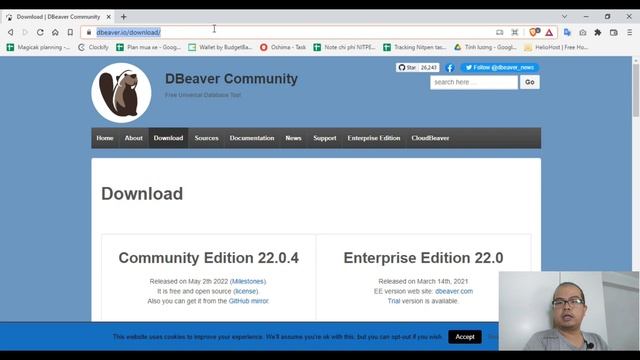640x360 pixels.
Task: Open the Support menu item
Action: tap(324, 138)
